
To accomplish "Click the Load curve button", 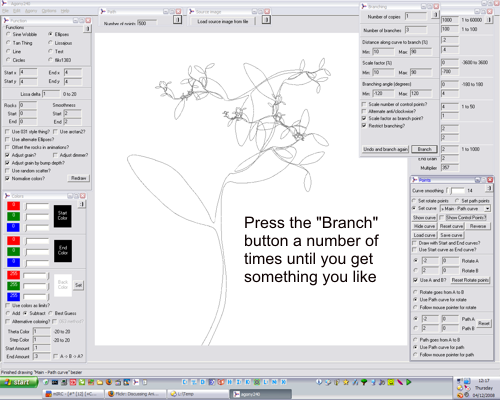I will click(424, 235).
